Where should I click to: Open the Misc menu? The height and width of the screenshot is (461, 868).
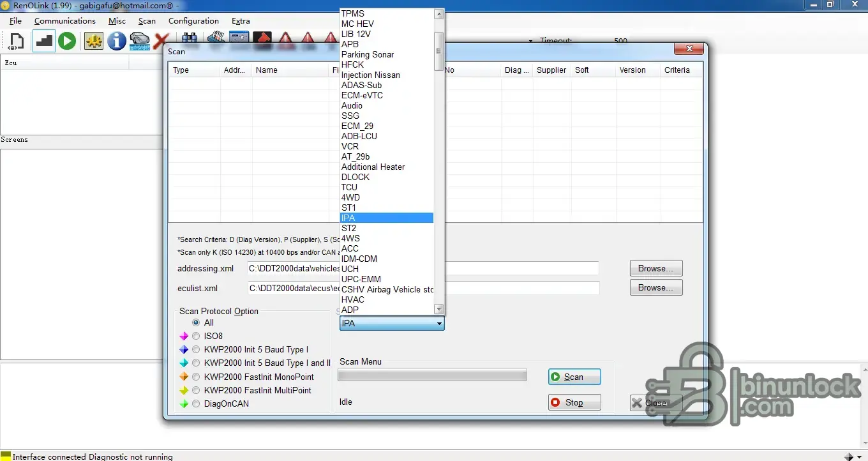pyautogui.click(x=117, y=21)
